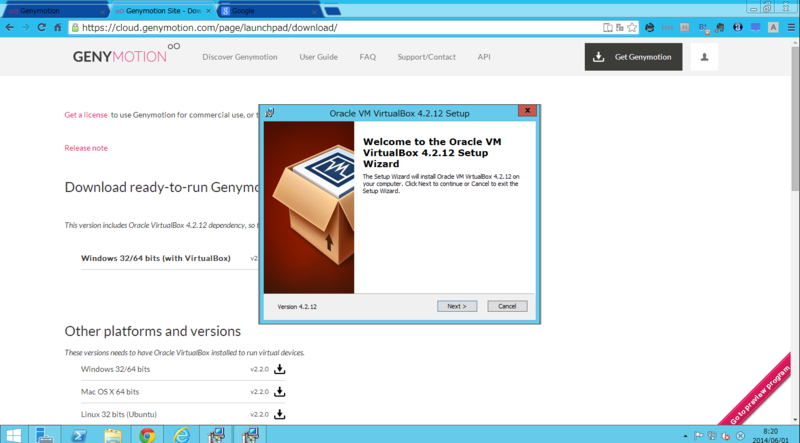The width and height of the screenshot is (800, 443).
Task: Download the Windows 32/64 bits v2.2.0 package
Action: pos(280,369)
